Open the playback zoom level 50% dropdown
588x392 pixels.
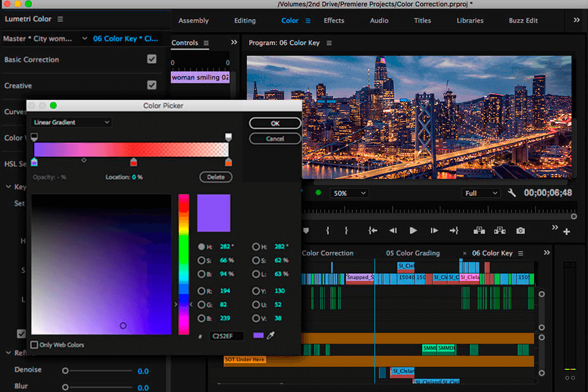tap(349, 192)
